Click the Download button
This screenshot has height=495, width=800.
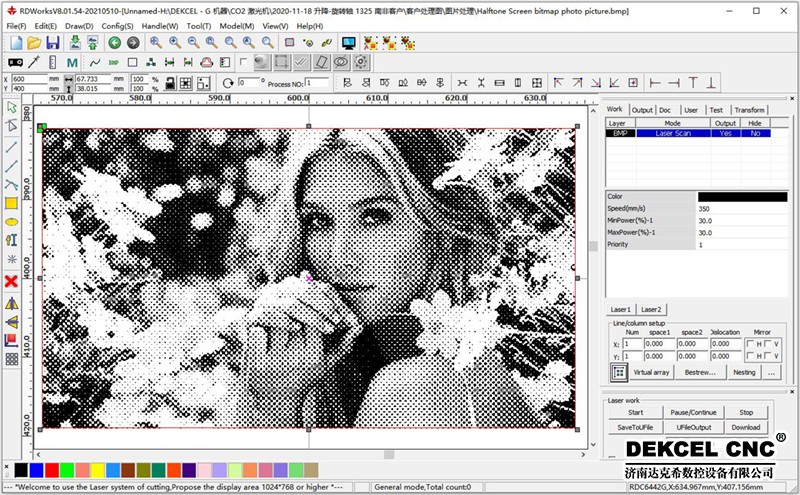coord(745,428)
